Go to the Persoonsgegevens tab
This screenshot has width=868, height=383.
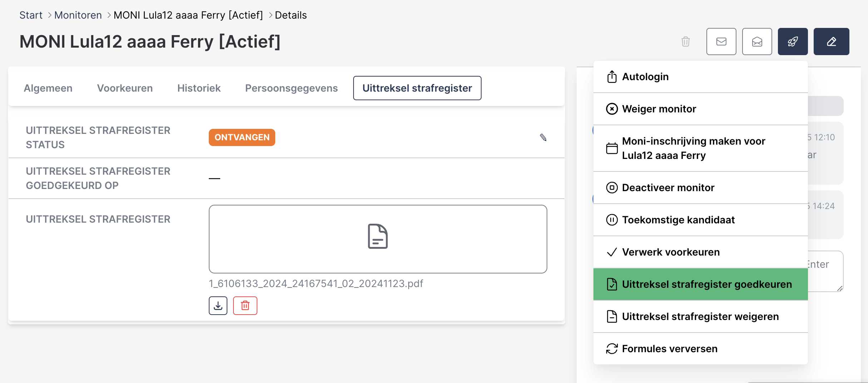click(x=291, y=88)
